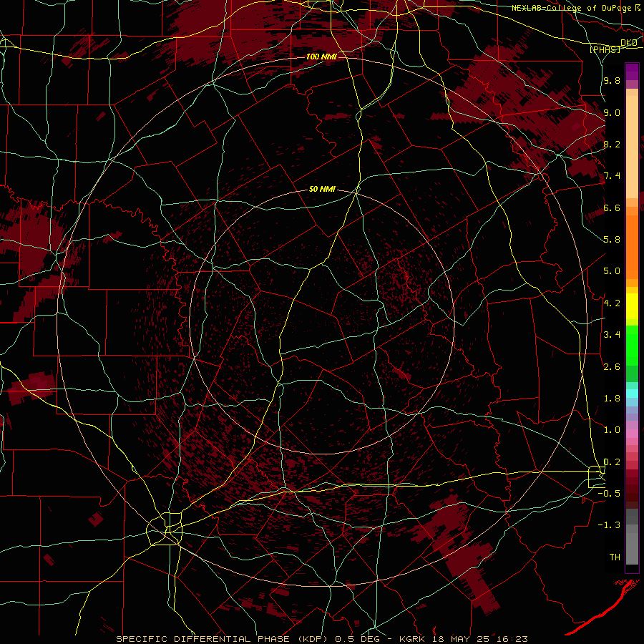
Task: Click the 1.8 scale value
Action: pos(612,398)
